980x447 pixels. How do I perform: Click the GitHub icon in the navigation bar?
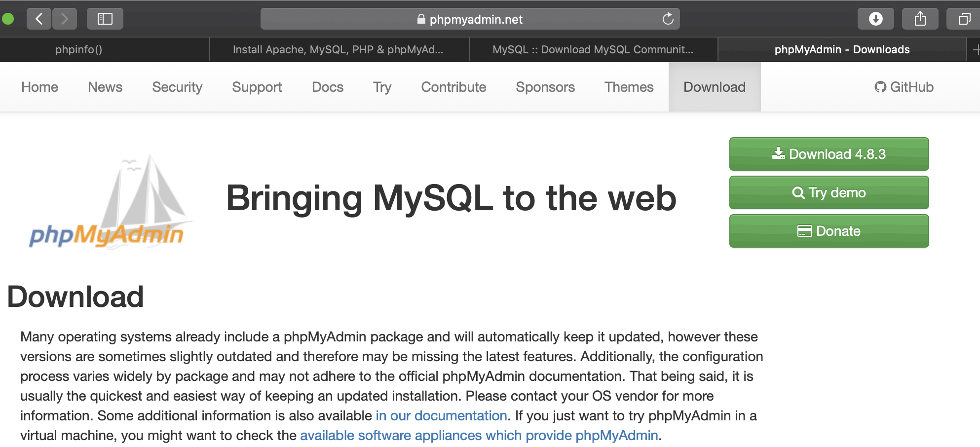coord(880,87)
